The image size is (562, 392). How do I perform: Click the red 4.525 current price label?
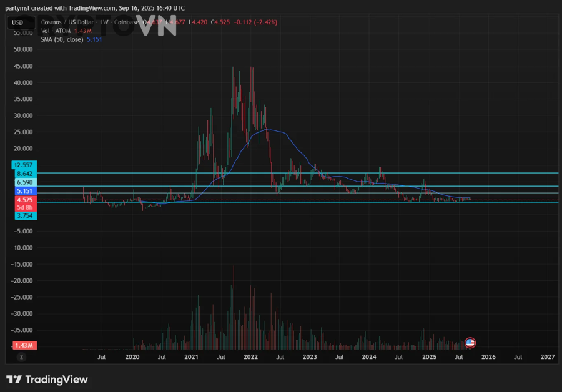point(25,200)
